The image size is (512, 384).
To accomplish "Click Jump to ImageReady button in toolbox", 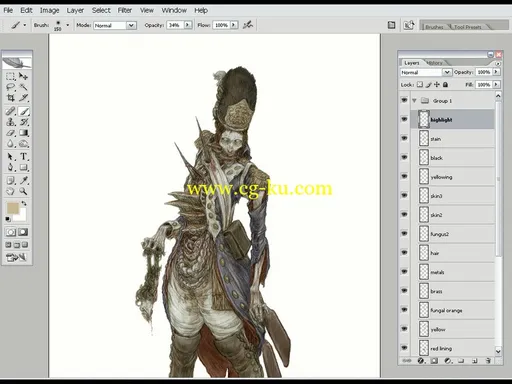I will (x=16, y=257).
